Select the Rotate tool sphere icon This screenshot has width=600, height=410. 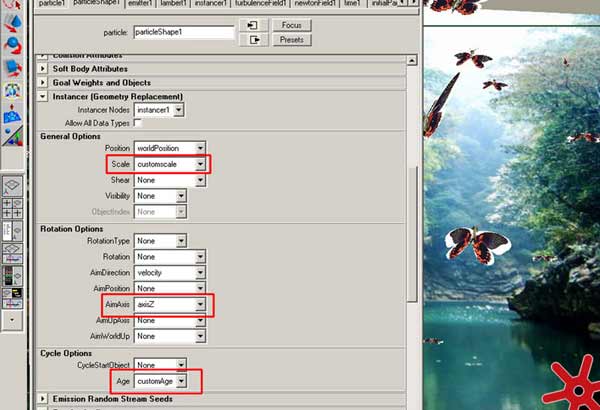[13, 45]
